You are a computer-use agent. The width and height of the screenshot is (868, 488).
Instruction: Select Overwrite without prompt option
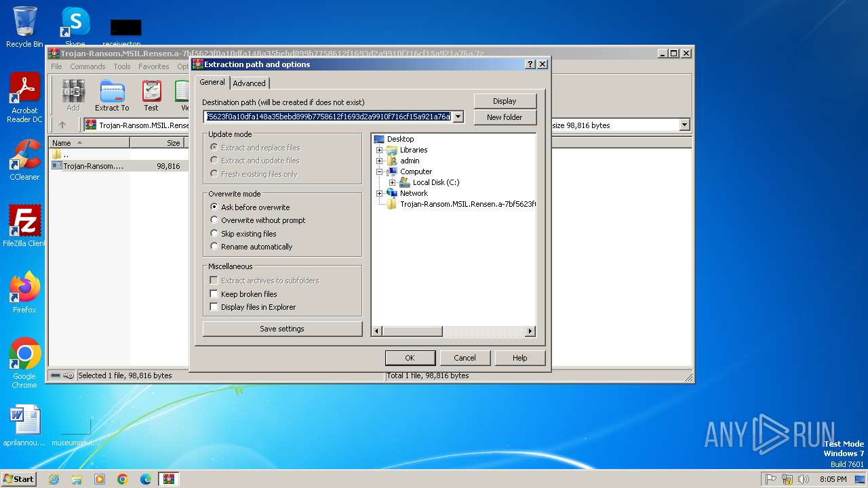pos(258,220)
